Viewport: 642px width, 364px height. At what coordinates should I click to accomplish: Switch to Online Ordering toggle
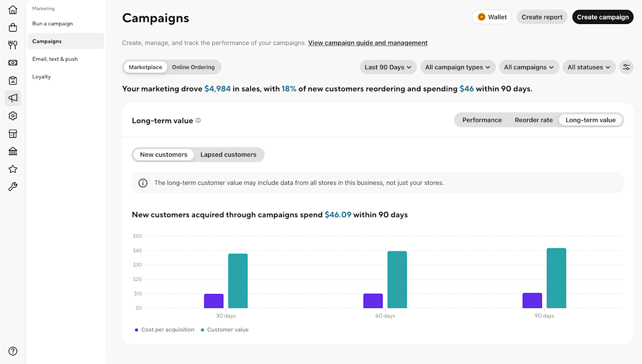pos(193,67)
